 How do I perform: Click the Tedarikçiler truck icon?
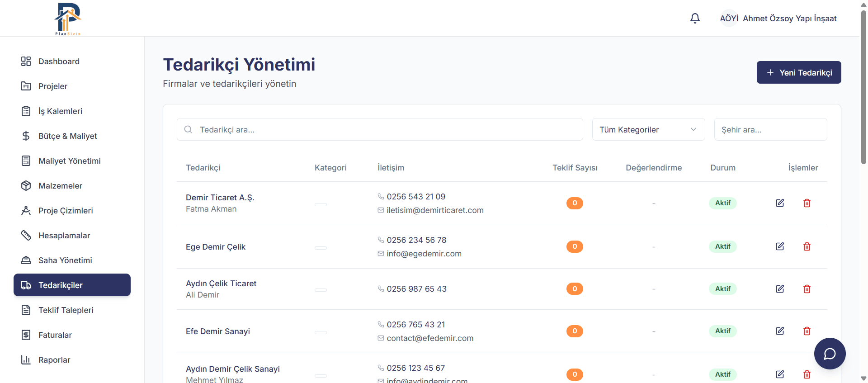point(26,285)
